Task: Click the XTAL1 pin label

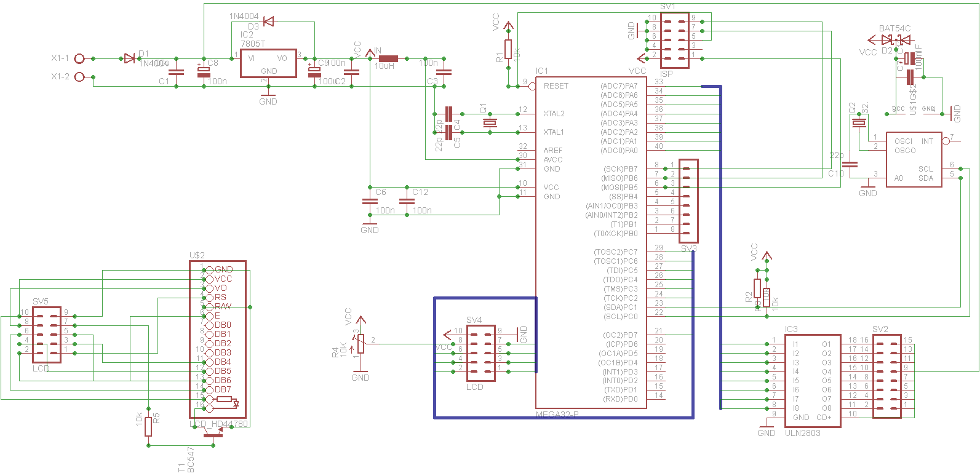Action: point(554,132)
